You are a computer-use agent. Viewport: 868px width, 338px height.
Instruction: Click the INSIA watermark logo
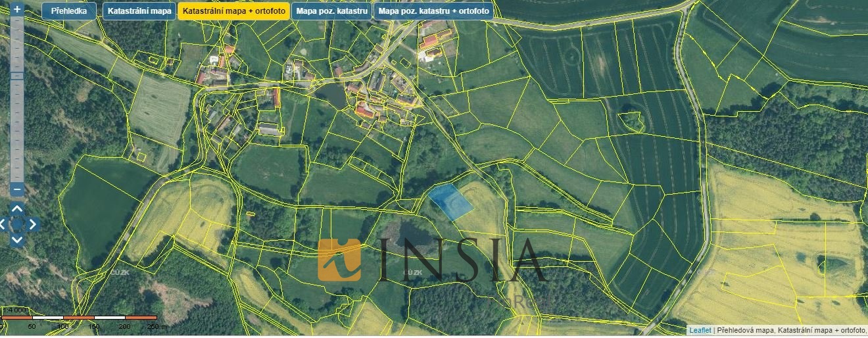pyautogui.click(x=339, y=260)
